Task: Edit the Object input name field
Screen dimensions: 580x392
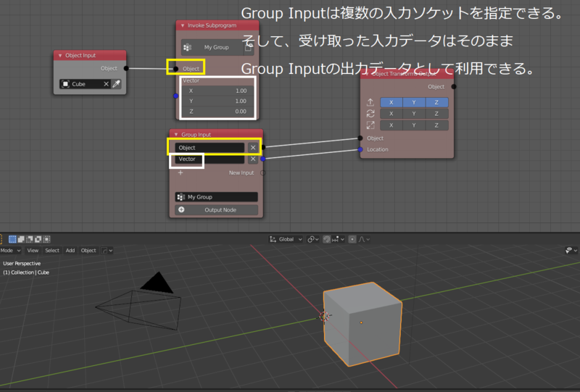Action: coord(210,148)
